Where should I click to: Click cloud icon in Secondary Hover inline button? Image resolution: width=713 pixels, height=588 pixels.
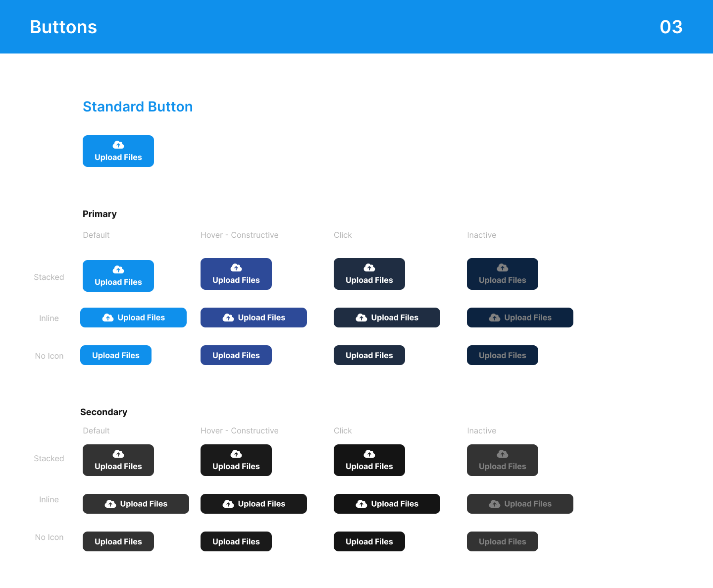228,504
